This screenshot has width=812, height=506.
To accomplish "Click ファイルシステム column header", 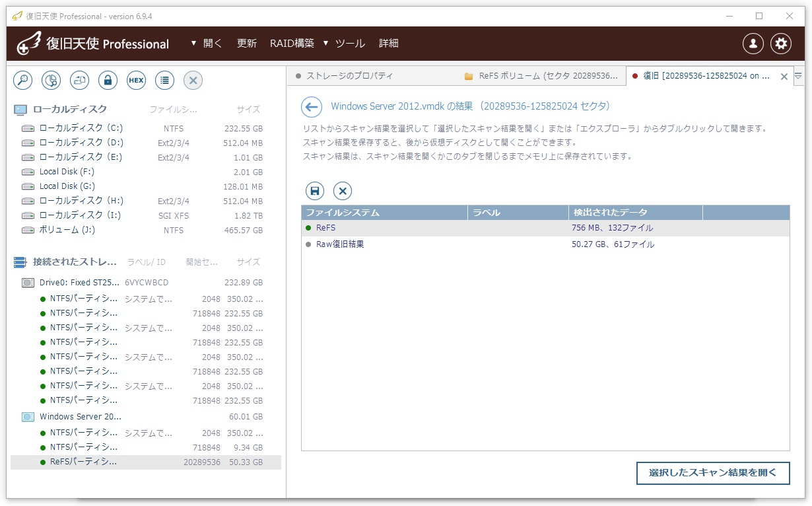I will (x=384, y=213).
